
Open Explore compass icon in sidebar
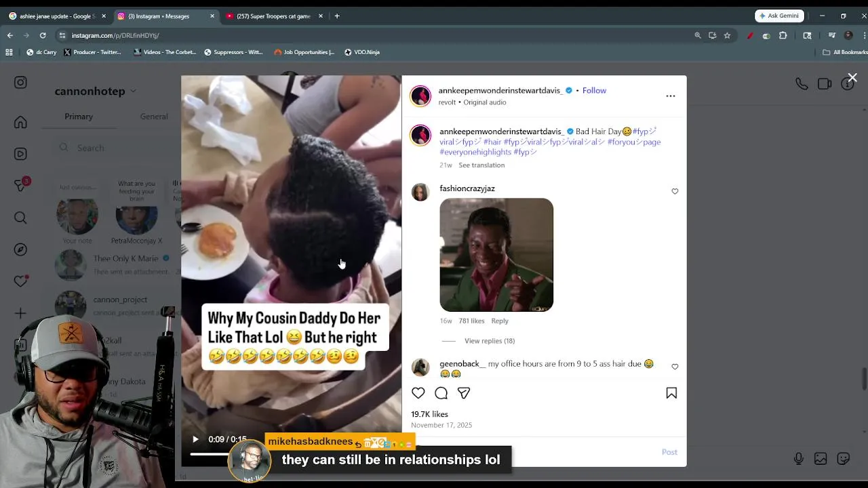[x=20, y=249]
